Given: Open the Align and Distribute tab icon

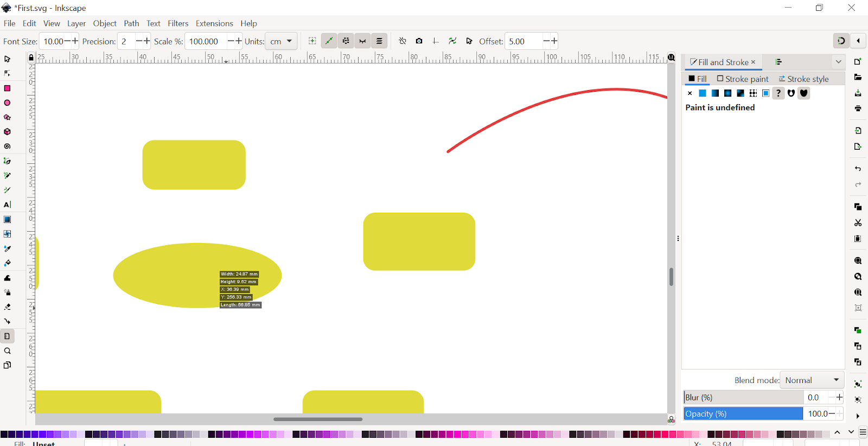Looking at the screenshot, I should coord(778,62).
